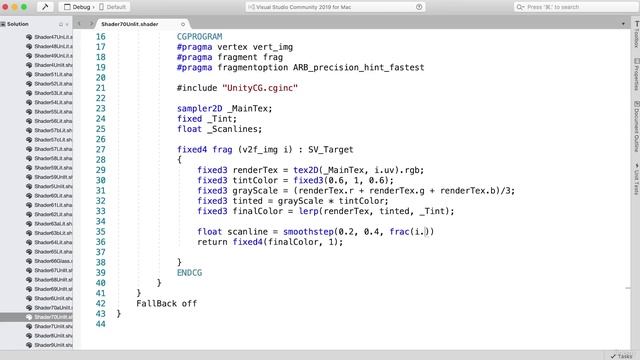This screenshot has width=640, height=360.
Task: Select Shader60Lit in the solution tree
Action: [53, 196]
